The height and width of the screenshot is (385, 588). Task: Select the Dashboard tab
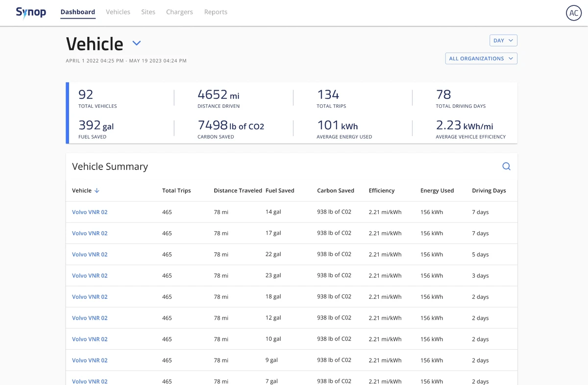click(78, 12)
